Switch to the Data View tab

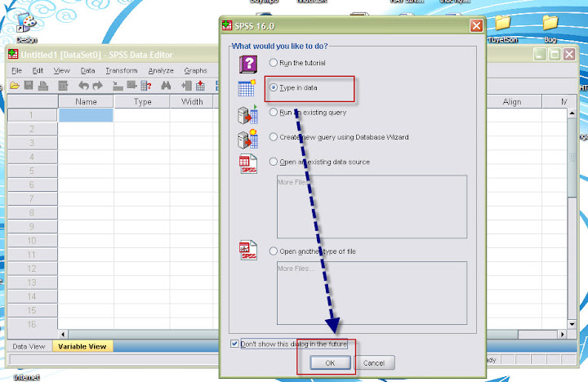tap(29, 346)
